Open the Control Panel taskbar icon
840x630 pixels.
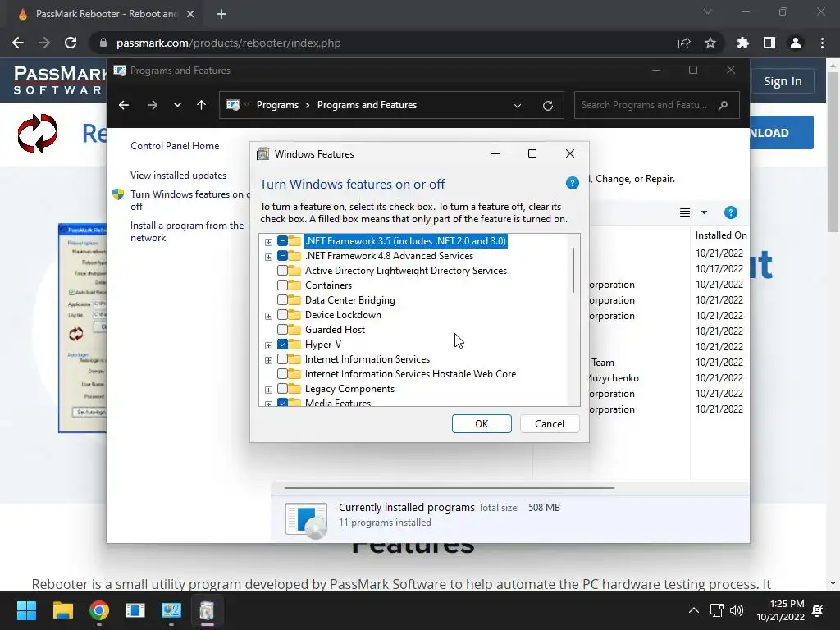171,610
